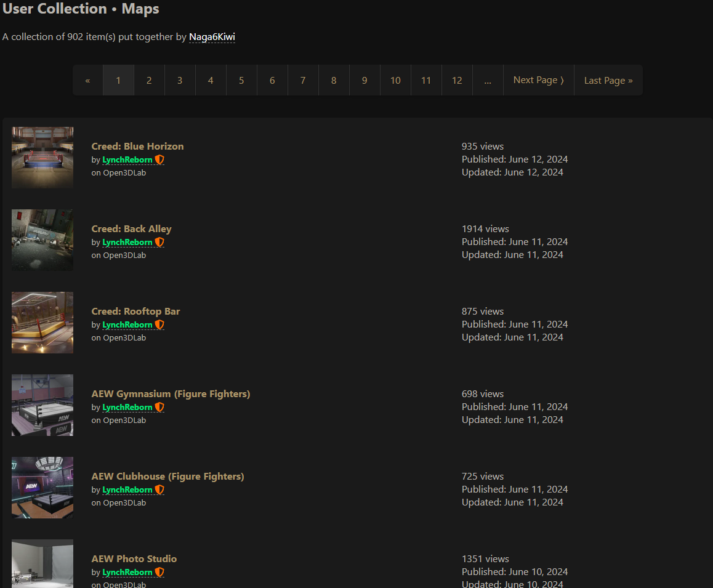713x588 pixels.
Task: Click the shield badge beside Creed: Blue Horizon author
Action: (x=159, y=159)
